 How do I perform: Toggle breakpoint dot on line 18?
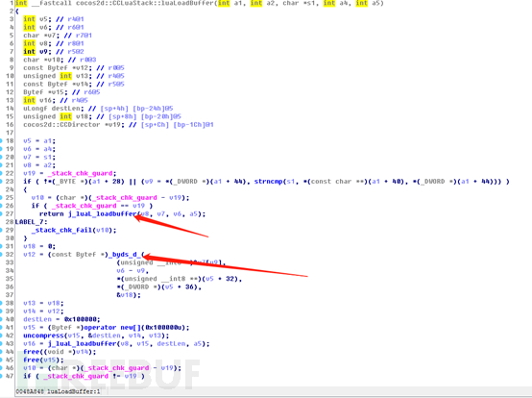click(1, 140)
